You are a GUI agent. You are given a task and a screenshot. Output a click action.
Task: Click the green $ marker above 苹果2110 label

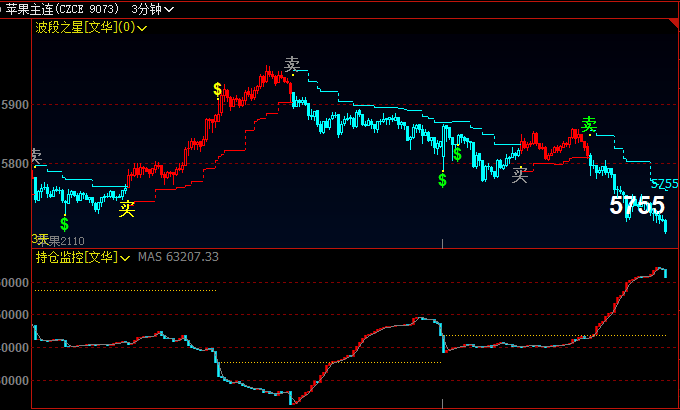click(64, 224)
